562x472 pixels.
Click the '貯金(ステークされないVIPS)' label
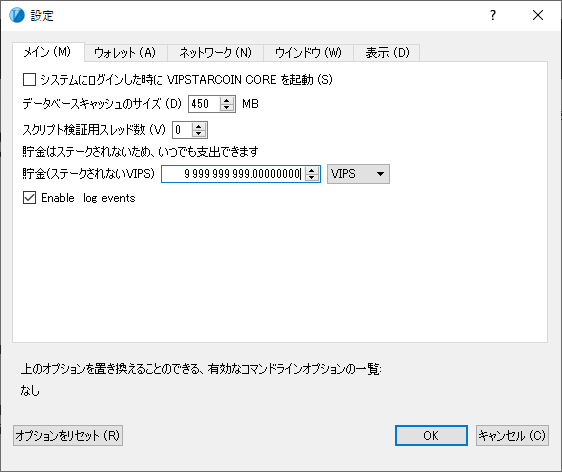[x=88, y=174]
